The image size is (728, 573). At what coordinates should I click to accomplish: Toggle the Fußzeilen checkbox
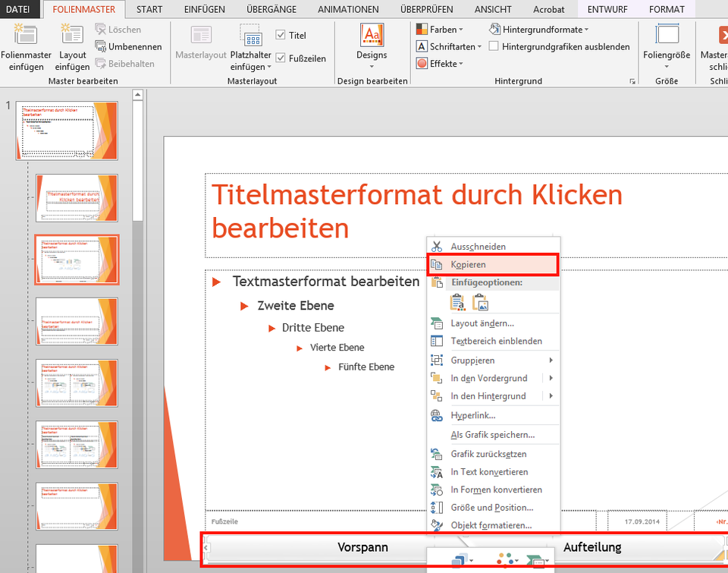tap(280, 57)
